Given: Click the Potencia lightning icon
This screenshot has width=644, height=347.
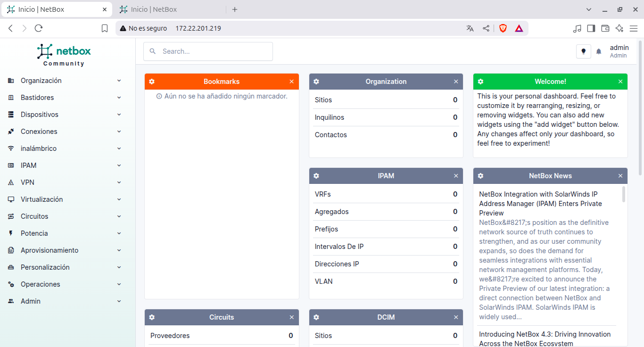Looking at the screenshot, I should [11, 233].
